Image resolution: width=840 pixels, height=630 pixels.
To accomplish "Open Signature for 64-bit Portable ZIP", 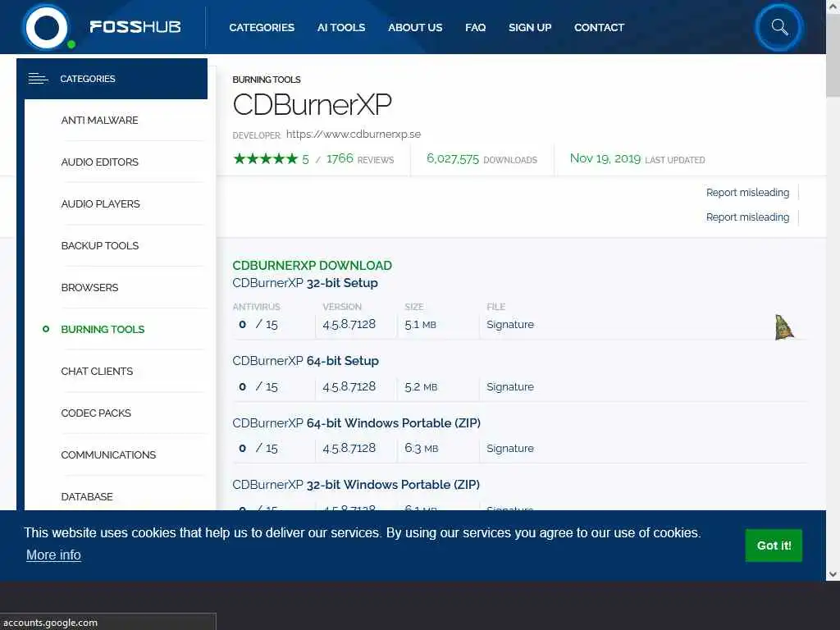I will point(510,448).
